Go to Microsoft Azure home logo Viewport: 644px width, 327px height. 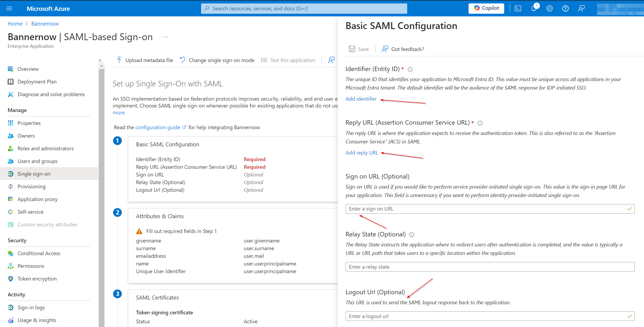[x=48, y=9]
